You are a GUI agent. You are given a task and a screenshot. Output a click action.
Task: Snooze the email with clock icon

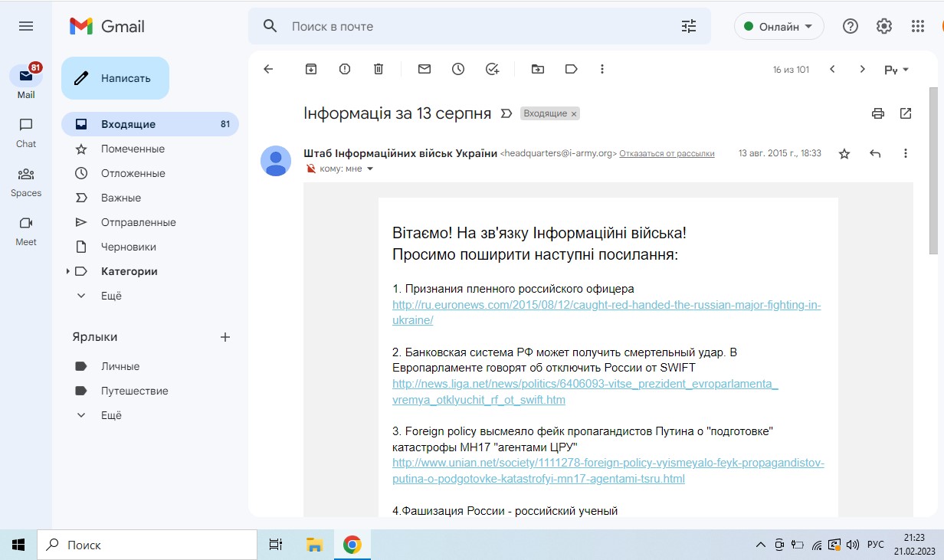[x=458, y=69]
